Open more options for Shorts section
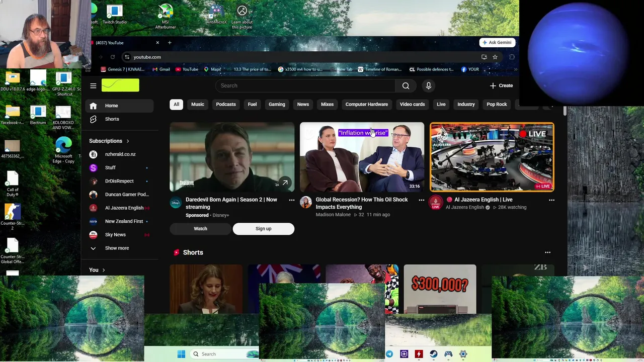The height and width of the screenshot is (362, 644). (x=547, y=252)
